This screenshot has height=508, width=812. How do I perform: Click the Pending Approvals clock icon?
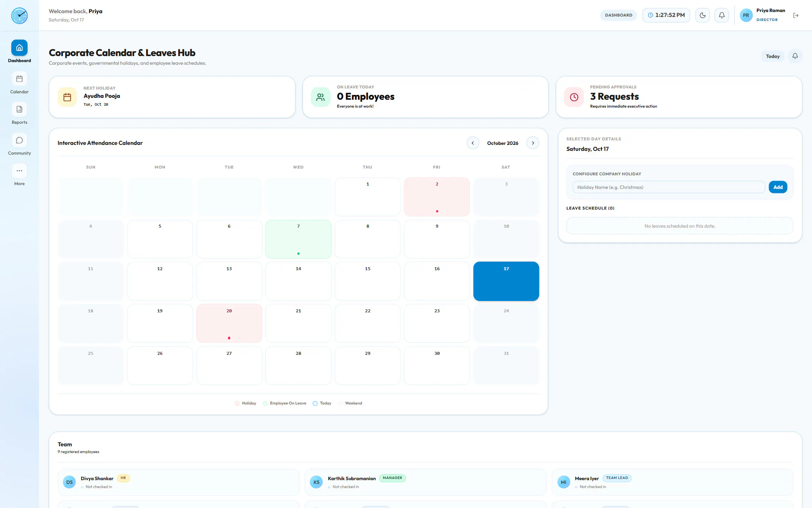pos(574,97)
